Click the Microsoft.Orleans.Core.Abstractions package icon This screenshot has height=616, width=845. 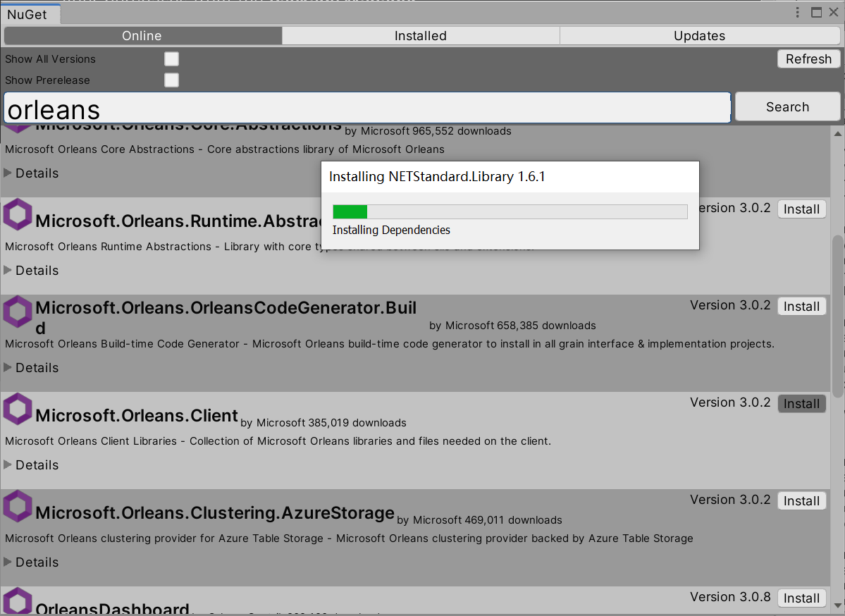(16, 127)
